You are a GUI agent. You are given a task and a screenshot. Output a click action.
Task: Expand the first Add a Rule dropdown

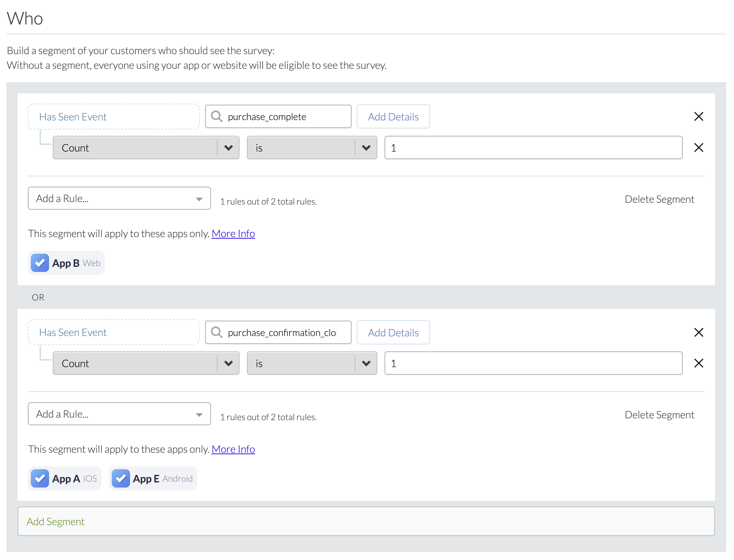click(119, 198)
